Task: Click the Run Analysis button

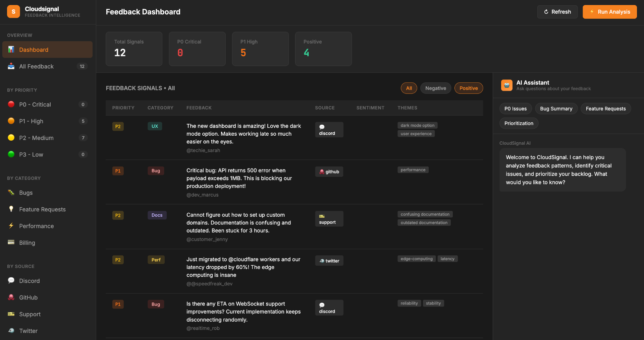Action: (x=609, y=12)
